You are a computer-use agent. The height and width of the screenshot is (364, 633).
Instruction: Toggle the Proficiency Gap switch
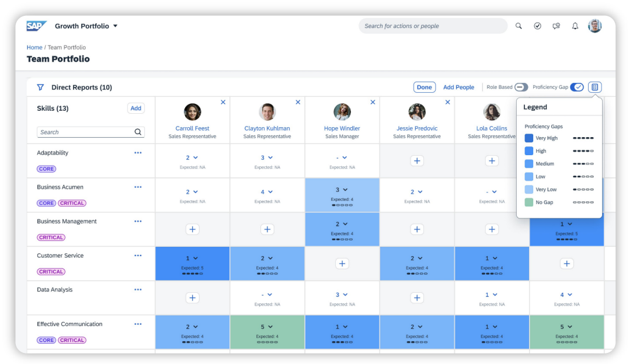[x=577, y=87]
